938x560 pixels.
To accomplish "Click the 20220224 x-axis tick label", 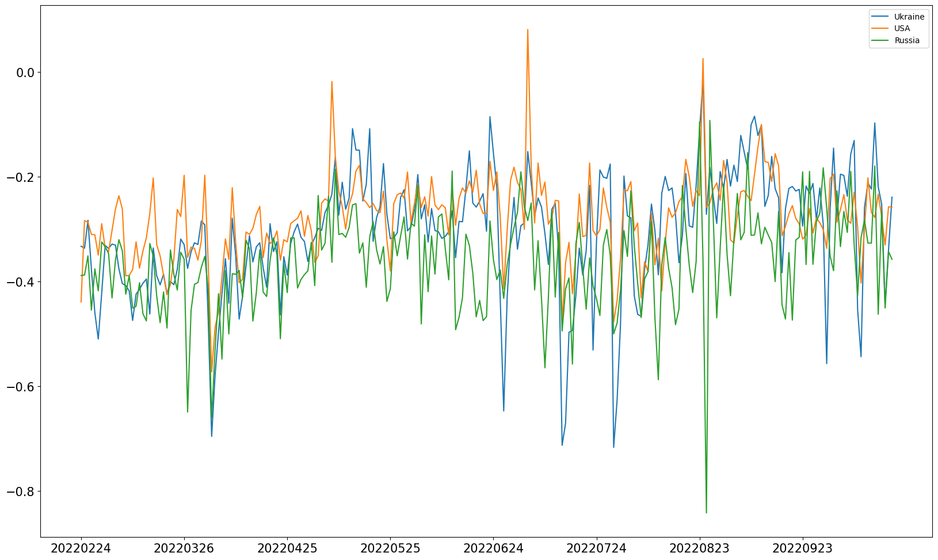I will click(81, 548).
